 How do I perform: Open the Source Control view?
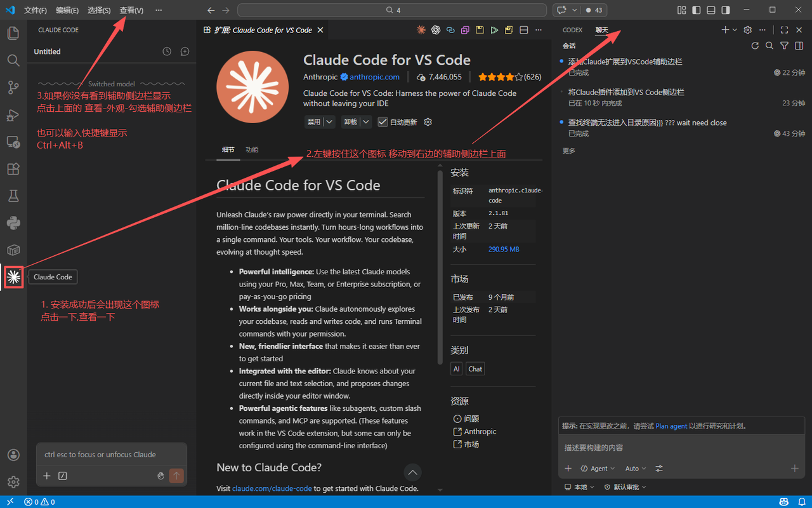(x=13, y=88)
